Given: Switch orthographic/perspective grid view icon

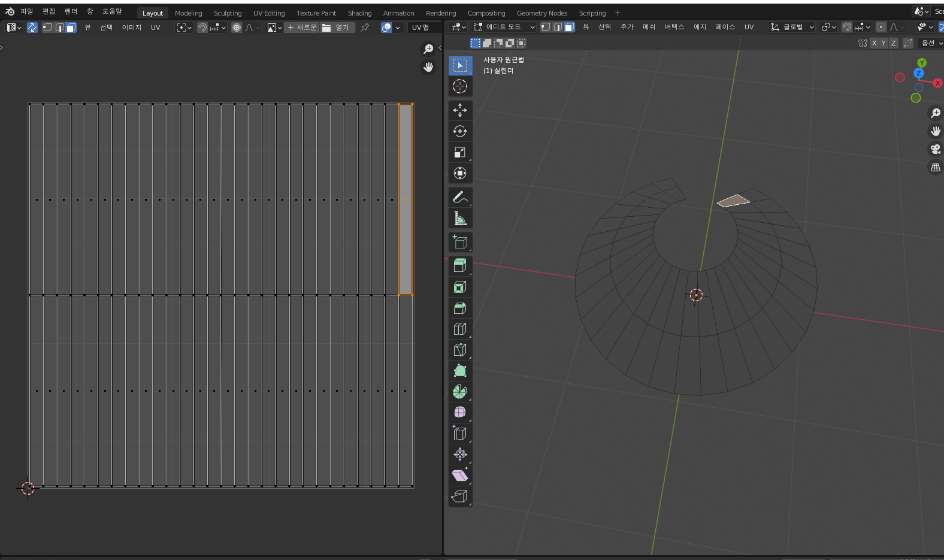Looking at the screenshot, I should coord(936,168).
